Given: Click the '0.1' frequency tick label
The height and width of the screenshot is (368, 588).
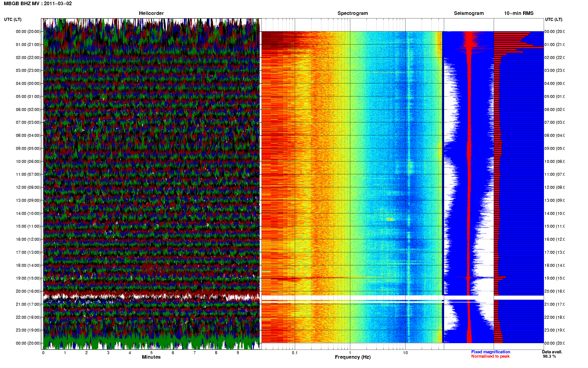Looking at the screenshot, I should point(295,353).
